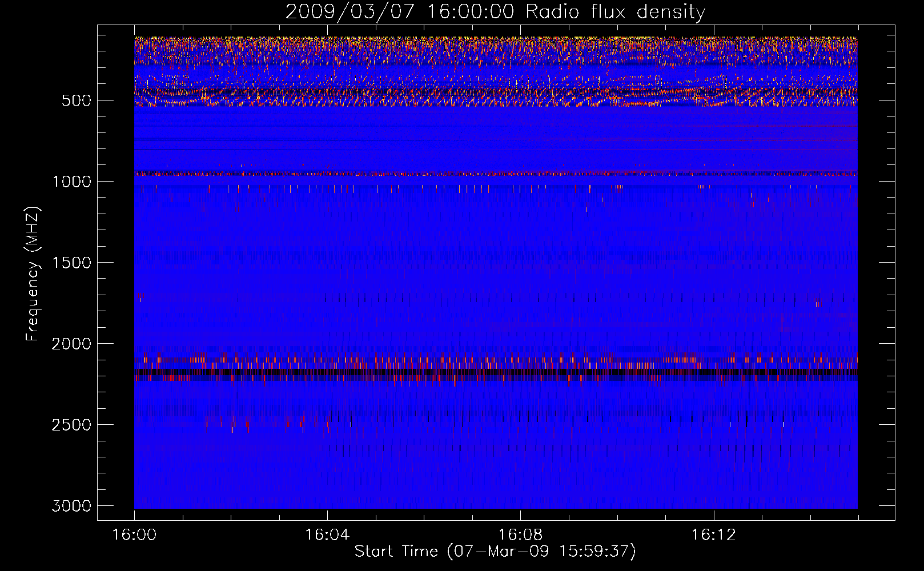Click the 1000 frequency tick label
Viewport: 924px width, 571px height.
point(71,182)
